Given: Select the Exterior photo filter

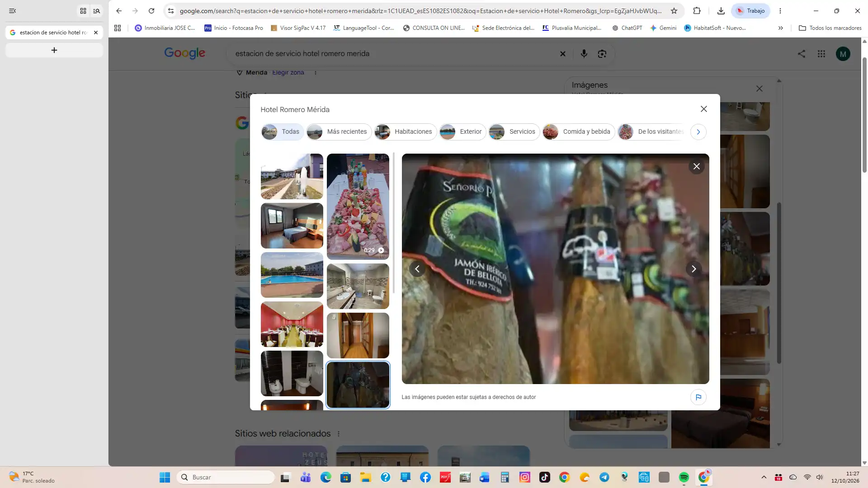Looking at the screenshot, I should pyautogui.click(x=462, y=131).
